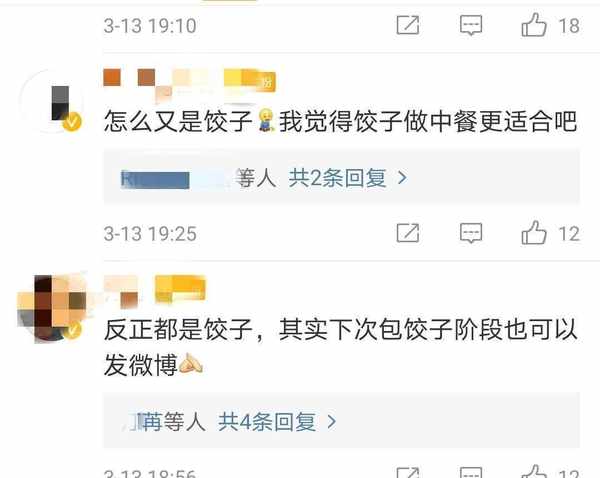Open avatar of the 反正都是饺子 commenter
The width and height of the screenshot is (600, 478).
tap(52, 308)
